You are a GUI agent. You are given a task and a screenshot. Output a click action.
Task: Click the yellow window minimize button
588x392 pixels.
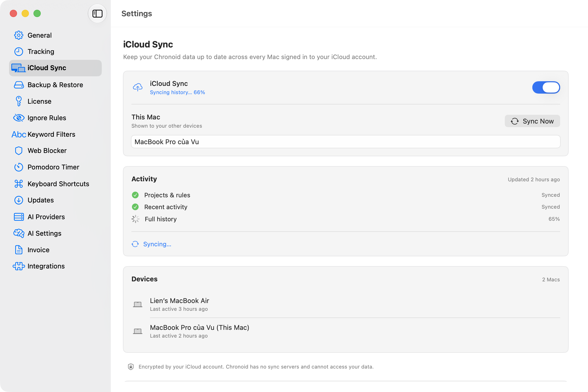25,13
